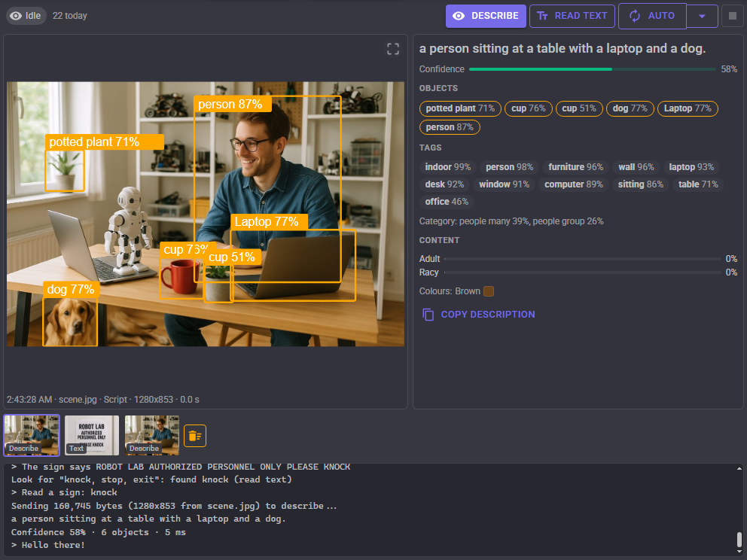The image size is (747, 560).
Task: Select the 'cup 51%' object chip
Action: (579, 108)
